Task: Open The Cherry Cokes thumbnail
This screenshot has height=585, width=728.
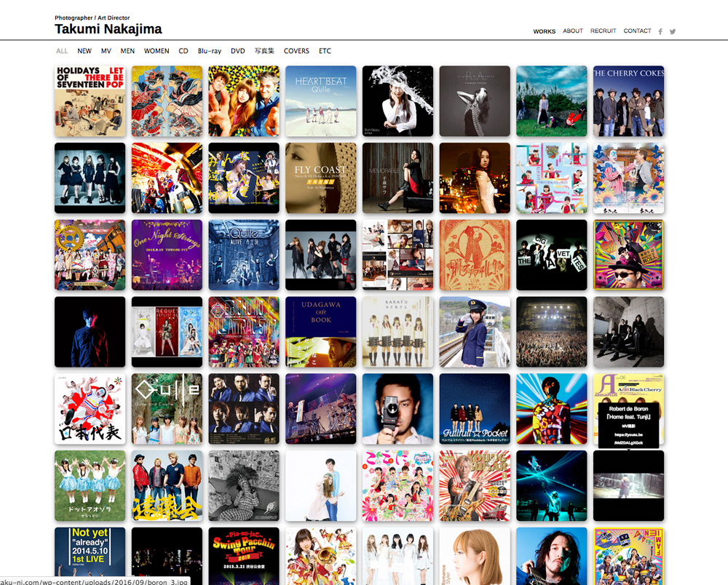Action: click(629, 101)
